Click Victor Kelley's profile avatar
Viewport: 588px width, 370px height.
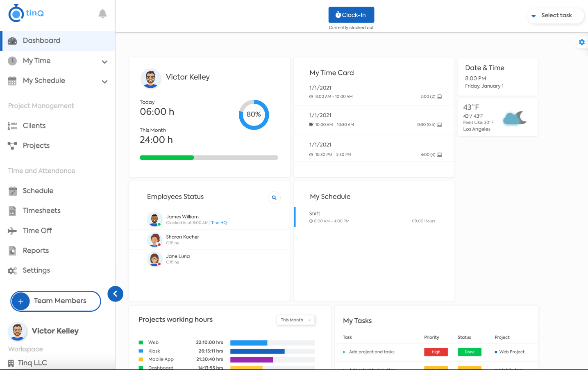151,79
